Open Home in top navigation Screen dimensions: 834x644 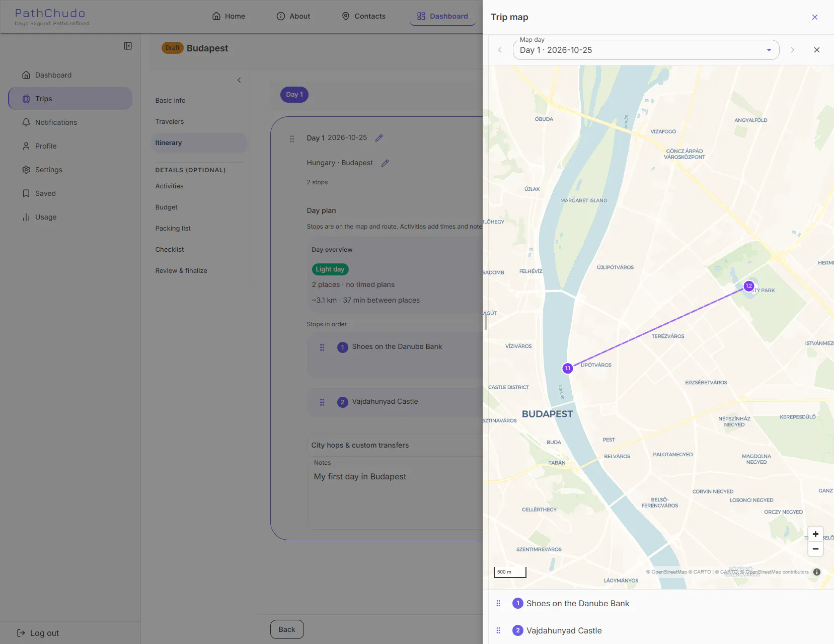click(229, 16)
